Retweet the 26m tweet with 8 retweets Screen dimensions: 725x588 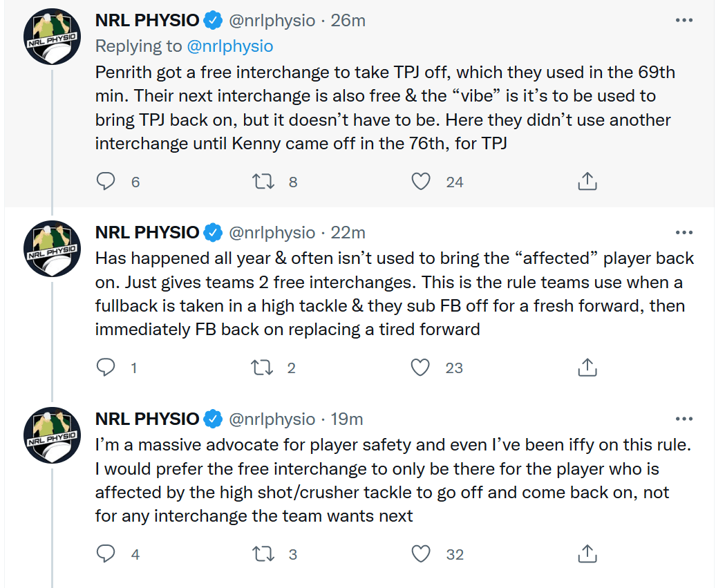pos(263,181)
